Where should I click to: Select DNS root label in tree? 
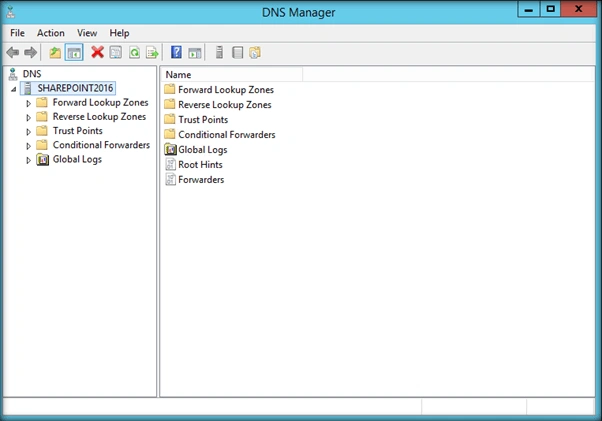tap(32, 74)
